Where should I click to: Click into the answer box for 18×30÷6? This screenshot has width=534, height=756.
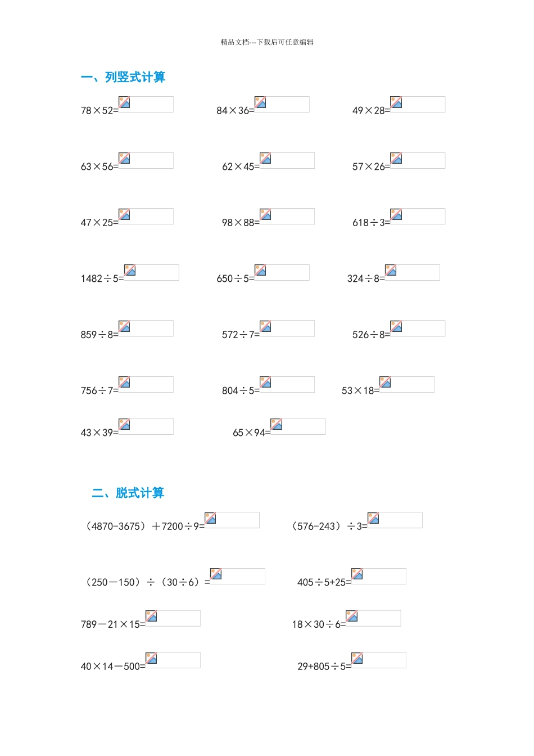click(x=379, y=618)
